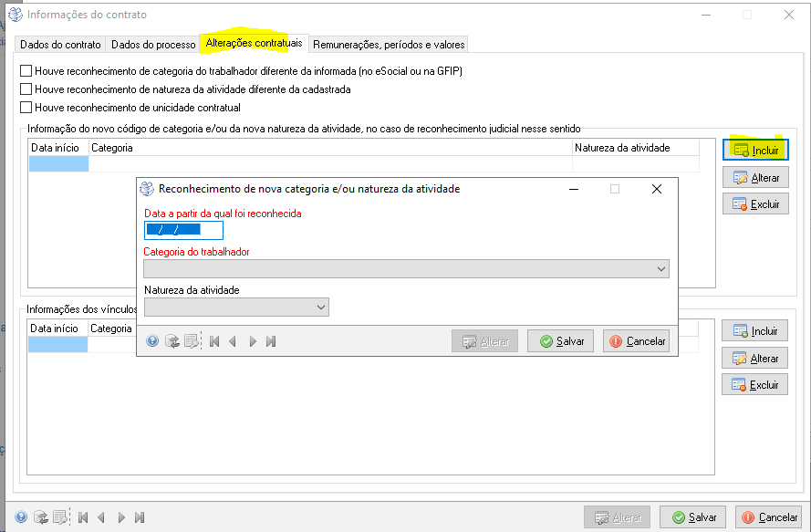
Task: Go to first record in the Reconhecimento dialog
Action: tap(214, 341)
